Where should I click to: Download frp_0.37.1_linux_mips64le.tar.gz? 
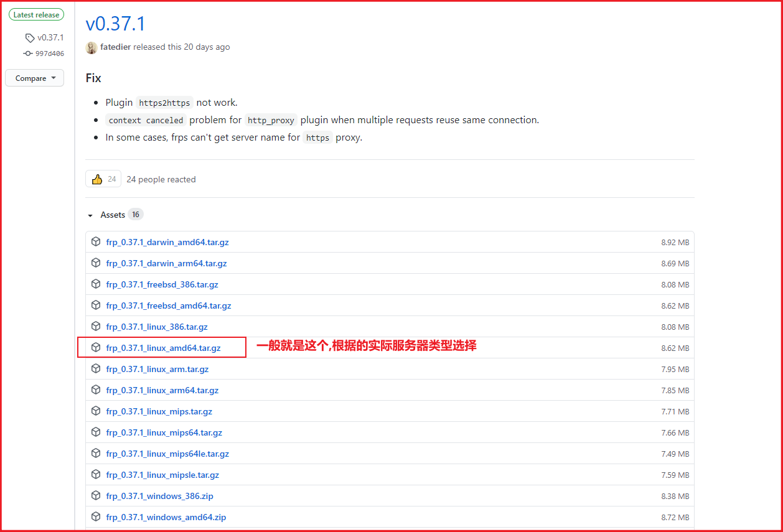(168, 454)
